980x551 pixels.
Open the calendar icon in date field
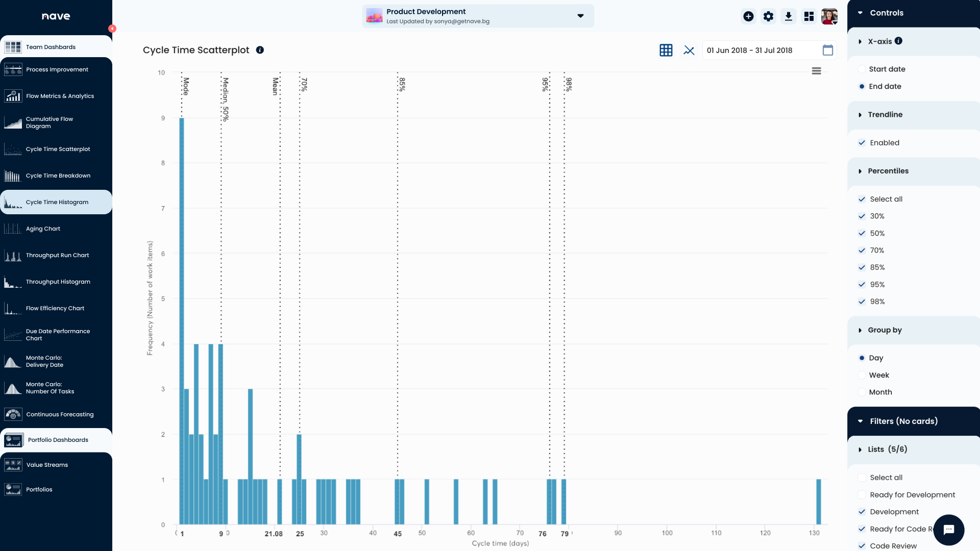(827, 50)
